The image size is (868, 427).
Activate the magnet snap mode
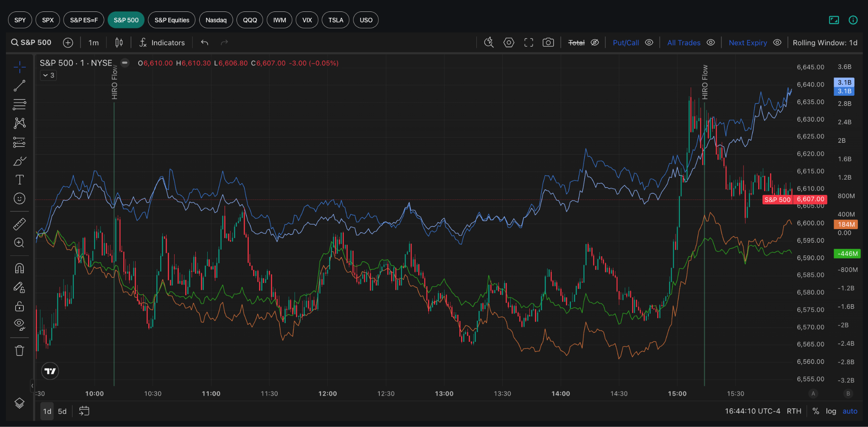click(19, 269)
